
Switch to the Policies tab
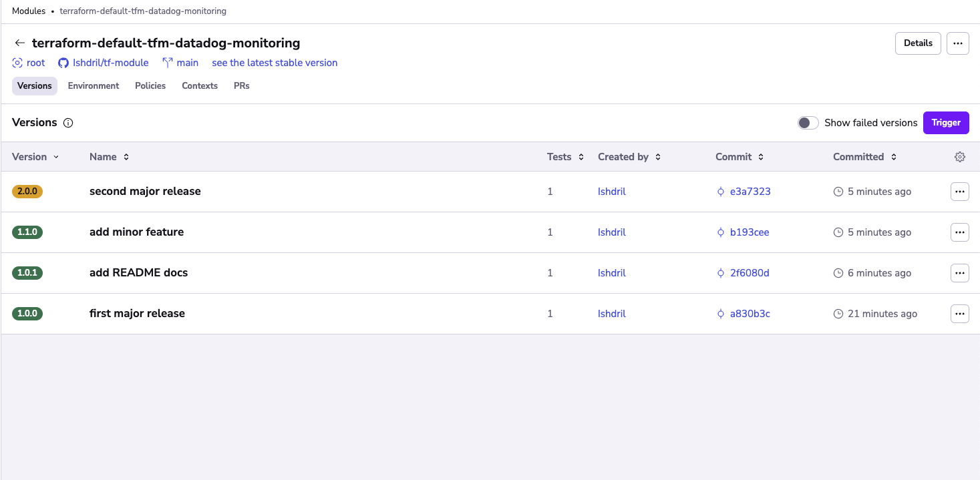(x=150, y=86)
